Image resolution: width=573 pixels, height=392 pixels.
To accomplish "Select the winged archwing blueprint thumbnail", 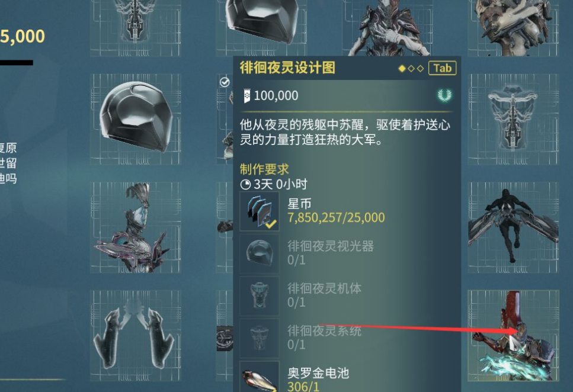I will (x=513, y=227).
